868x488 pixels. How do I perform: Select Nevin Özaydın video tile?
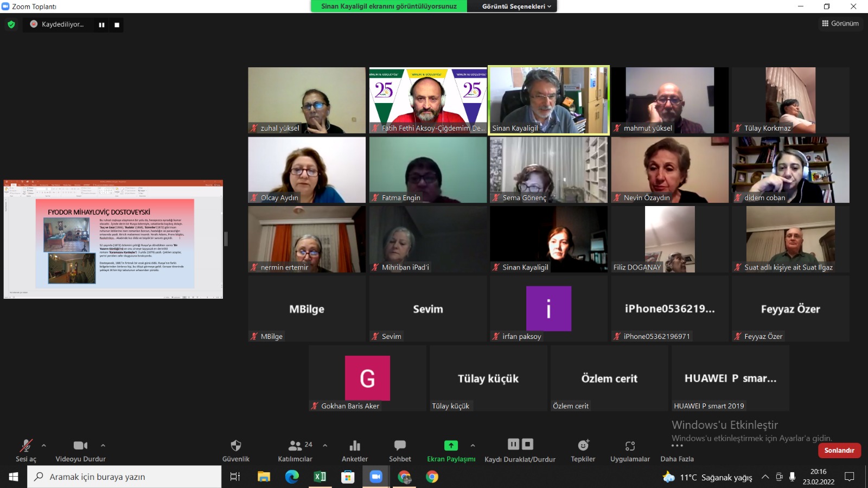pyautogui.click(x=670, y=170)
